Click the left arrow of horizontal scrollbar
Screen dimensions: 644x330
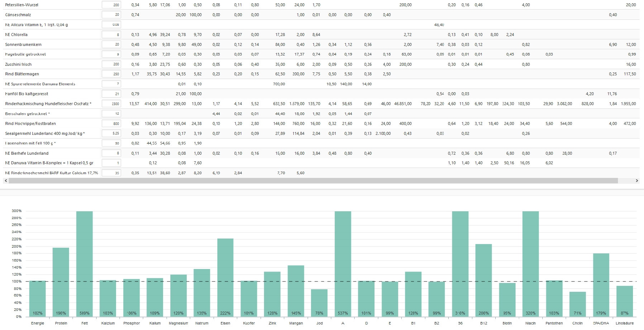click(6, 181)
